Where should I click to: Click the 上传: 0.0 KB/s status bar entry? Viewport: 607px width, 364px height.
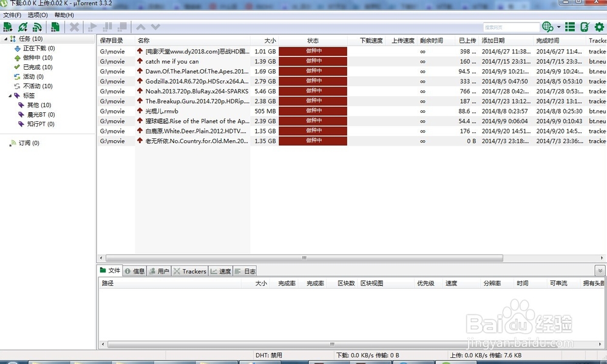486,355
